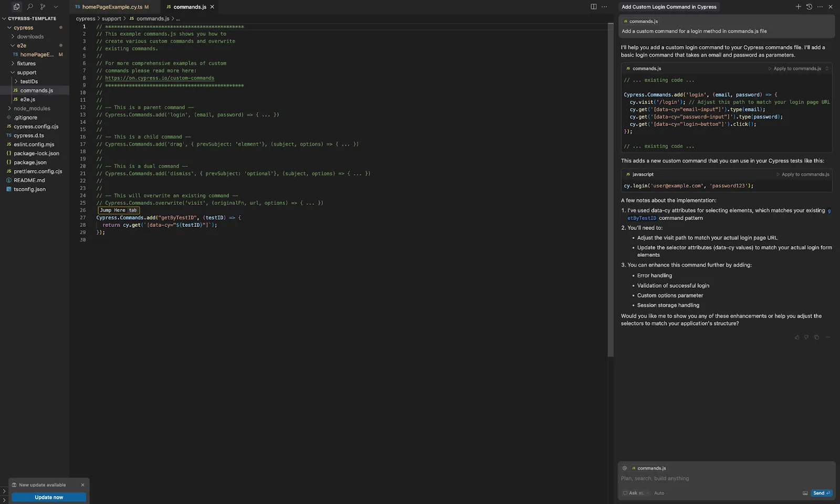Click the Update now button
This screenshot has width=840, height=504.
(49, 497)
